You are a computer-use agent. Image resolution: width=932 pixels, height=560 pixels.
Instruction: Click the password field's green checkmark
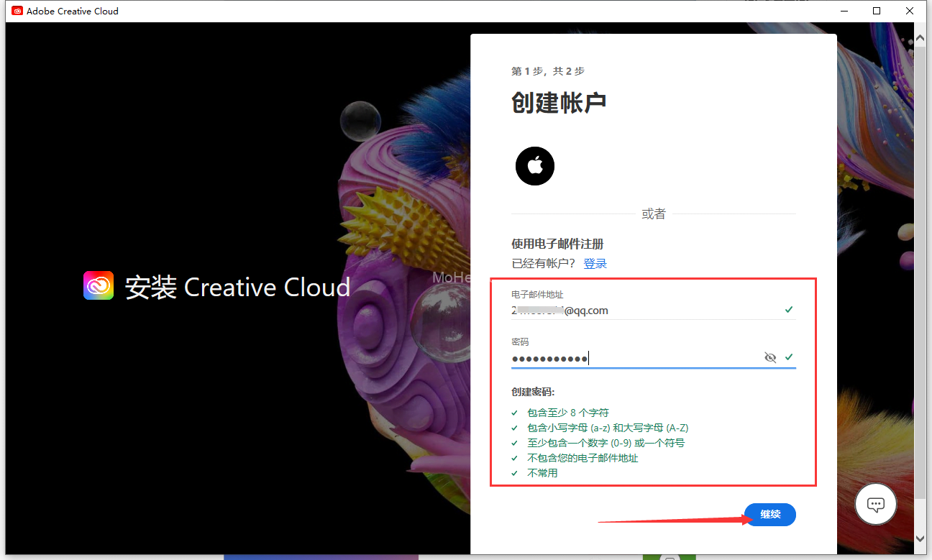[789, 357]
